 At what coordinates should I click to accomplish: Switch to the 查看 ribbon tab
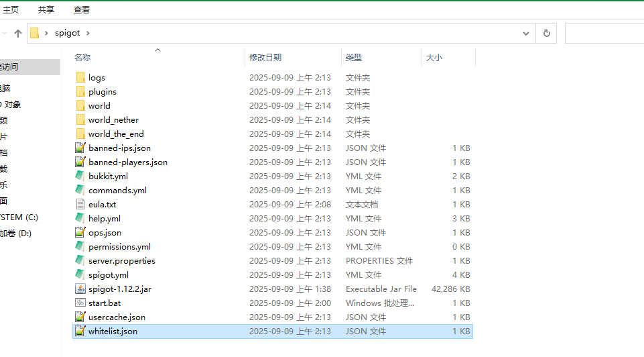pyautogui.click(x=82, y=10)
